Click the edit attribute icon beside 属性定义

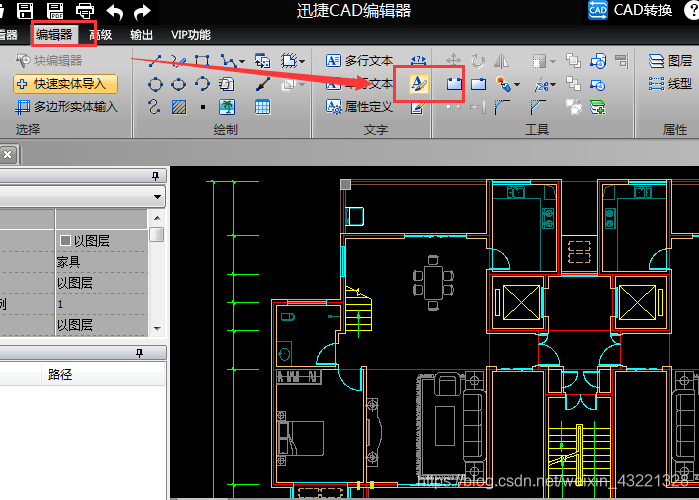point(418,108)
